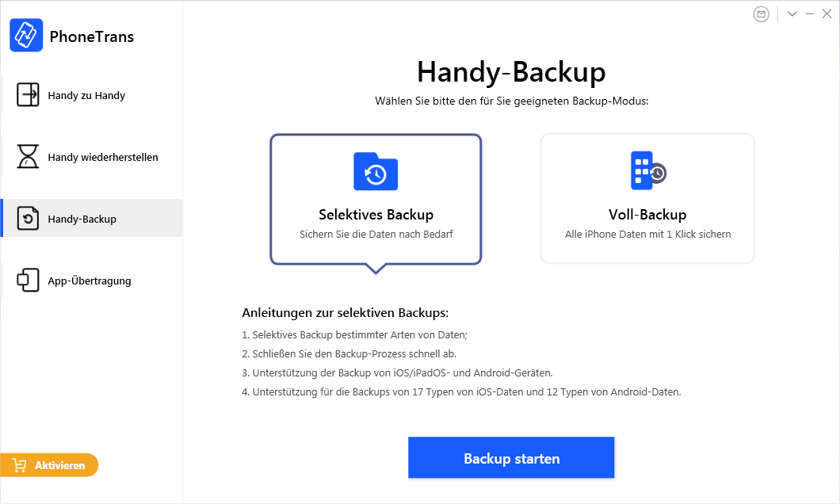Click the hourglass restore icon
The width and height of the screenshot is (840, 504).
tap(28, 157)
